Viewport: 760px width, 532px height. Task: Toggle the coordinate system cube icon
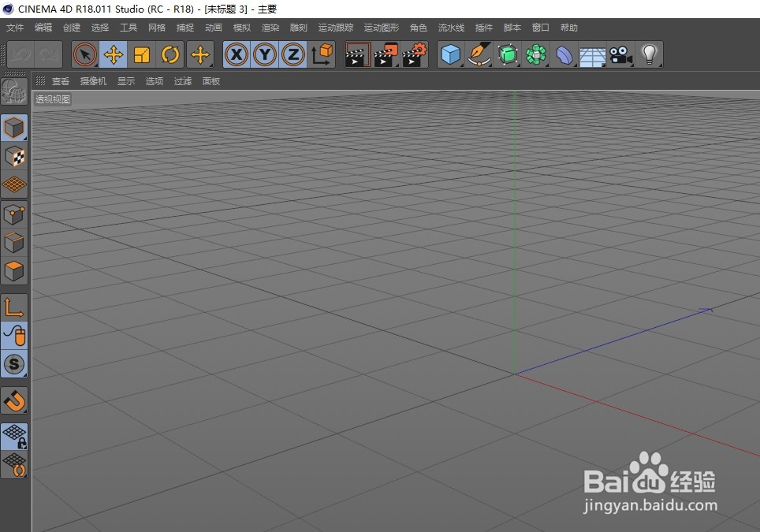[322, 54]
